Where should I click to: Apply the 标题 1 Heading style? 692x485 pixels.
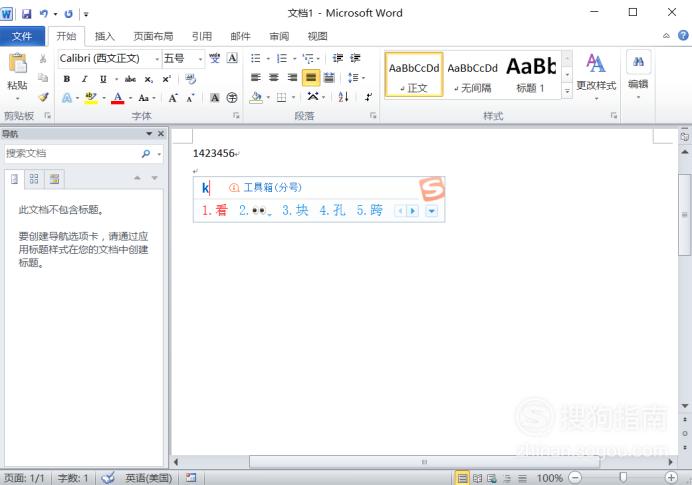tap(531, 75)
